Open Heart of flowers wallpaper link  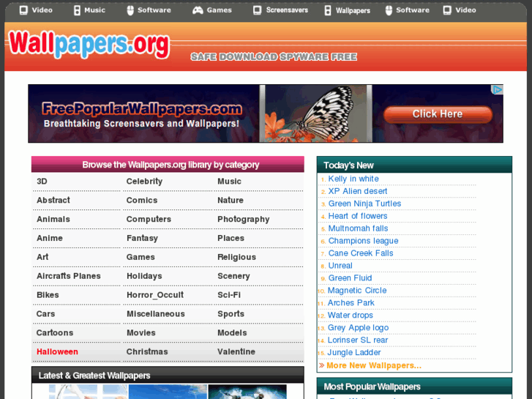358,216
